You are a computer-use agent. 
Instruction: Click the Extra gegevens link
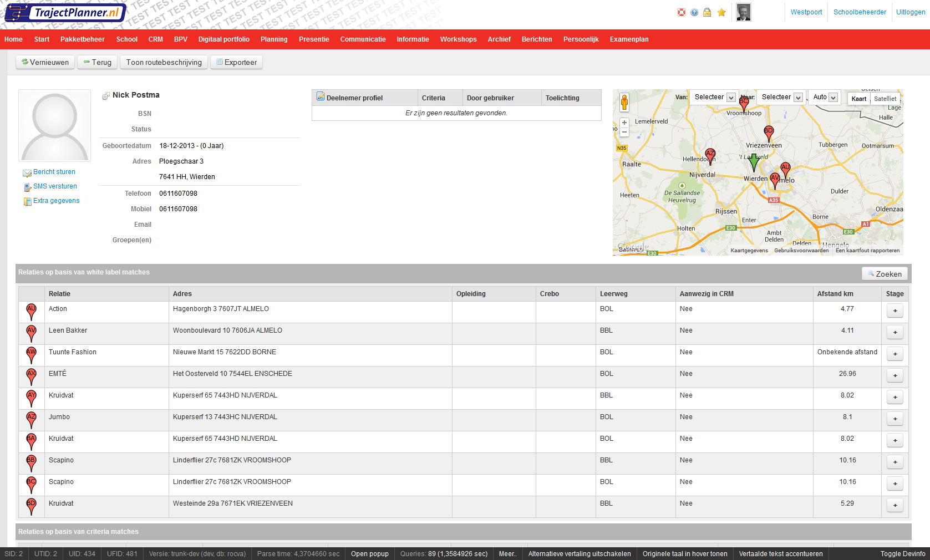pyautogui.click(x=56, y=201)
